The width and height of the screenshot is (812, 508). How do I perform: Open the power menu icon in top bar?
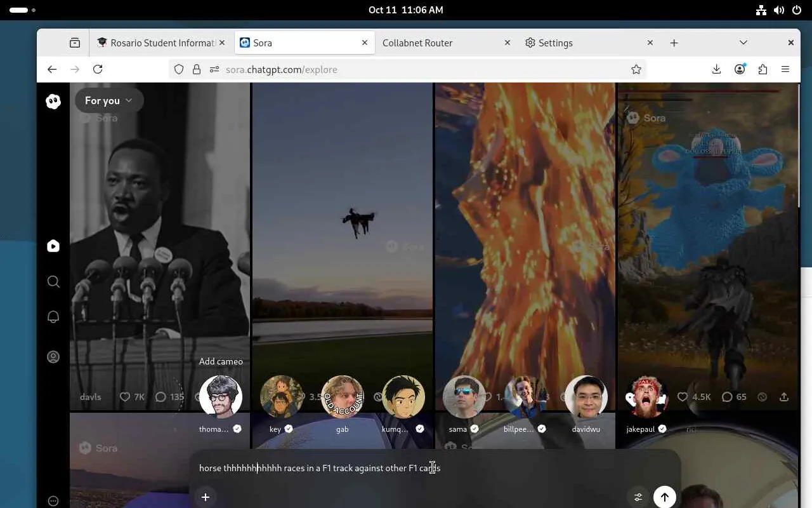click(797, 10)
